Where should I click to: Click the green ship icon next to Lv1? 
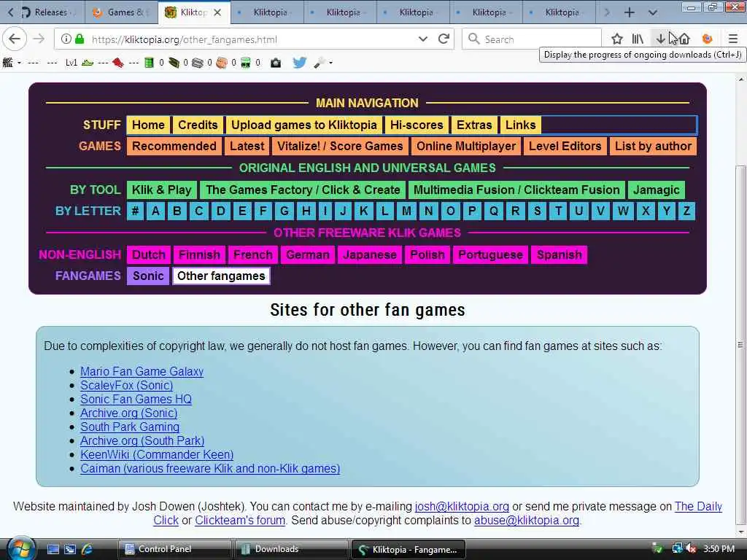pos(88,63)
